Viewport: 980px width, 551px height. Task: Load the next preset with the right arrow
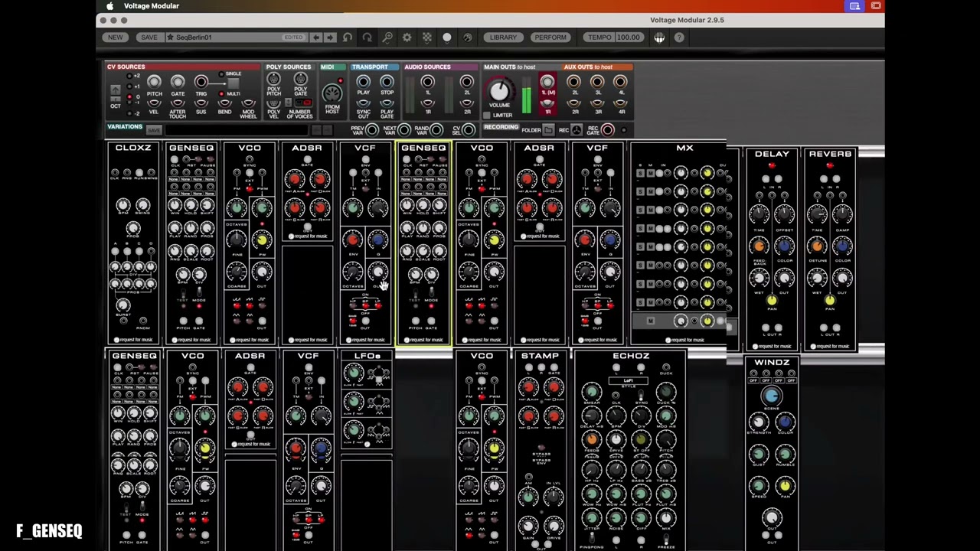[x=330, y=37]
